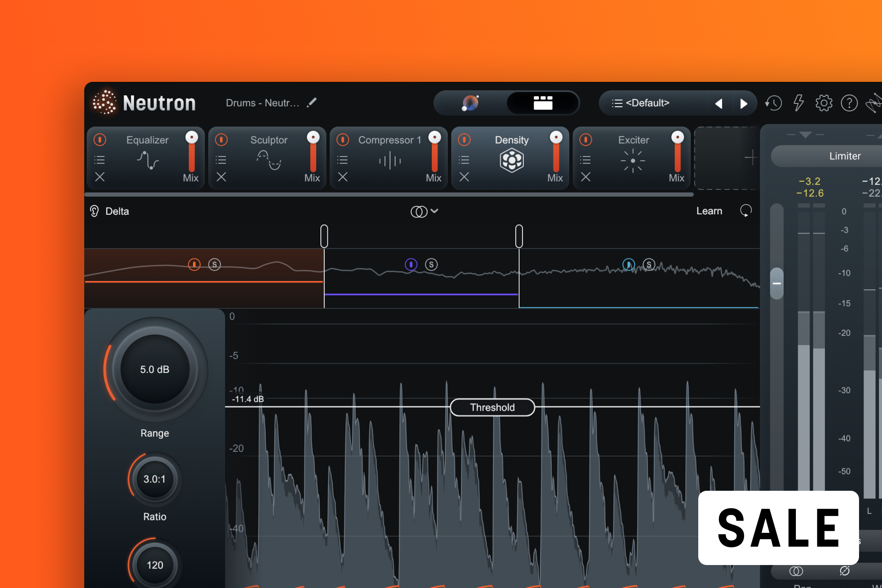The image size is (882, 588).
Task: Select the Compressor 1 bars icon
Action: (x=390, y=160)
